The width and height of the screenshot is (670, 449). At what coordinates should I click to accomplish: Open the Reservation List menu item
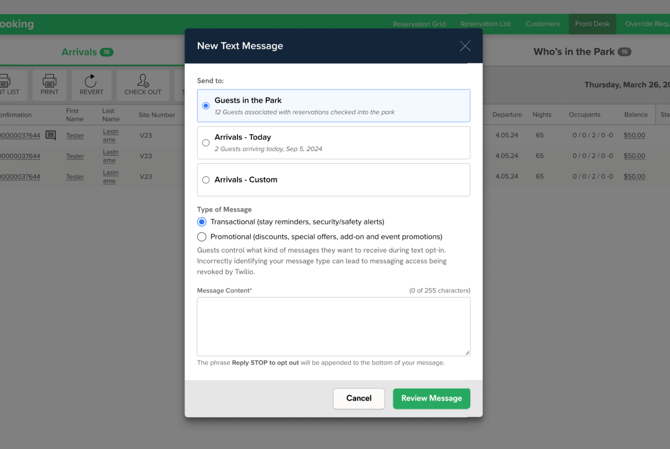[x=485, y=24]
